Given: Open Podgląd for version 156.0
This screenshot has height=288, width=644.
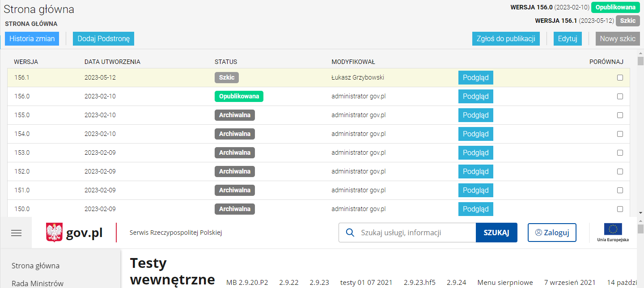Looking at the screenshot, I should pyautogui.click(x=476, y=96).
